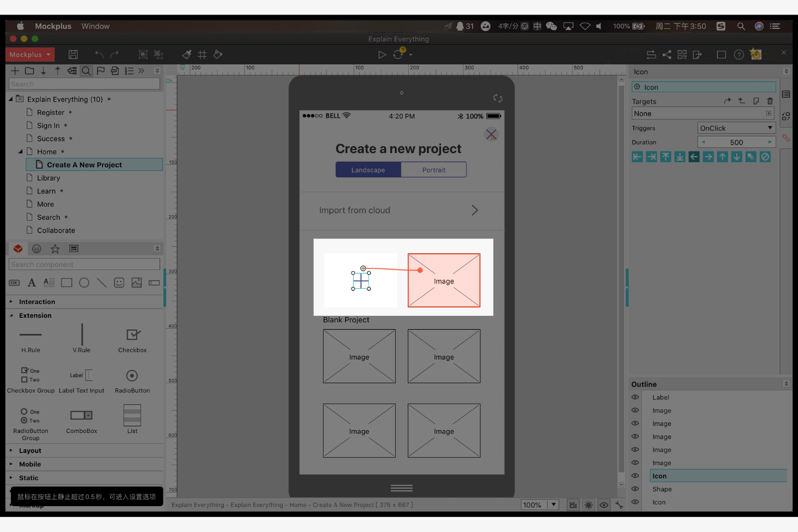This screenshot has width=798, height=532.
Task: Select the Collaborate page in tree
Action: [56, 230]
